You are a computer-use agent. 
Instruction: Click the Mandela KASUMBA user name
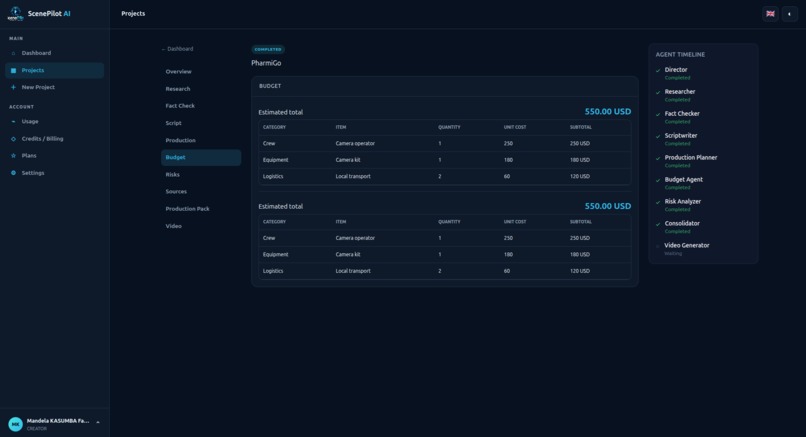click(x=58, y=421)
